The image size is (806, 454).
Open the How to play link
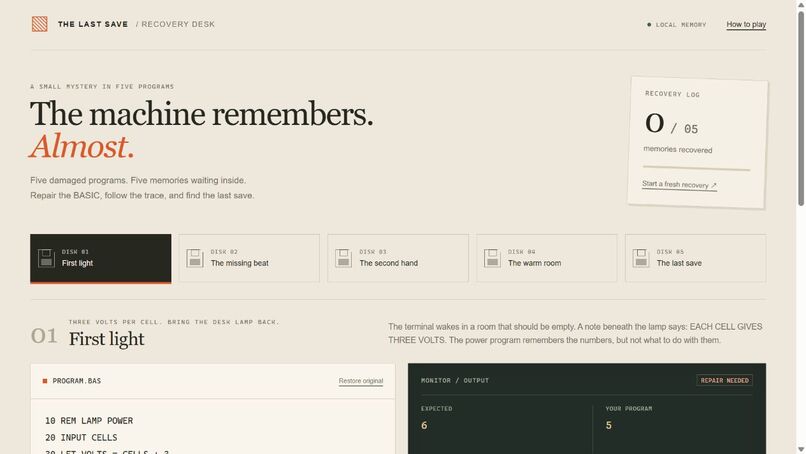point(746,24)
